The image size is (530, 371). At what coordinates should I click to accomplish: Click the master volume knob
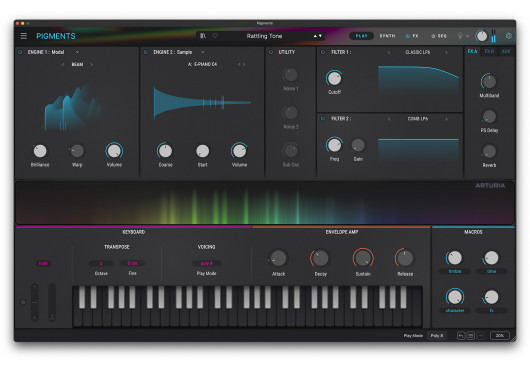(481, 36)
